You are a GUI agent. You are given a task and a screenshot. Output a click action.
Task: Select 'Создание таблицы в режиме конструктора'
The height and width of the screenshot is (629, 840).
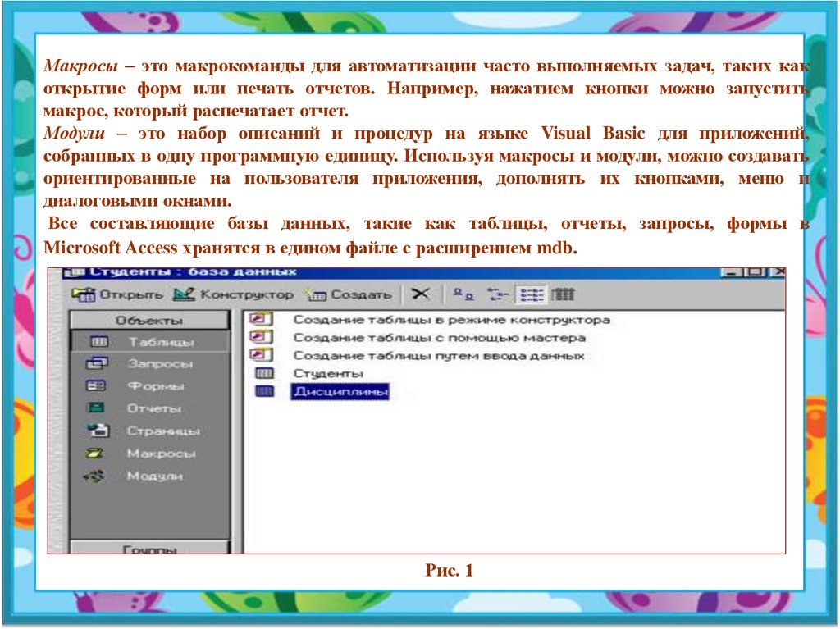tap(452, 320)
